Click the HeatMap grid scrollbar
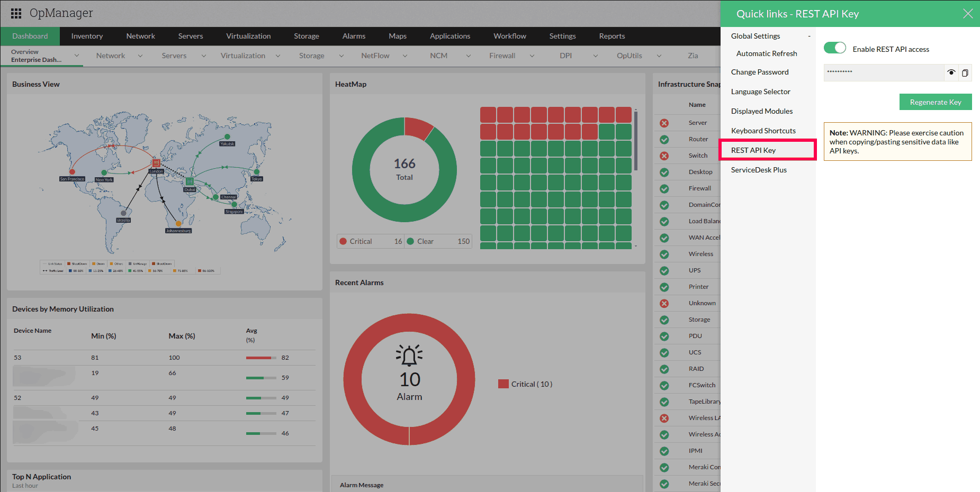Image resolution: width=980 pixels, height=492 pixels. (x=635, y=140)
